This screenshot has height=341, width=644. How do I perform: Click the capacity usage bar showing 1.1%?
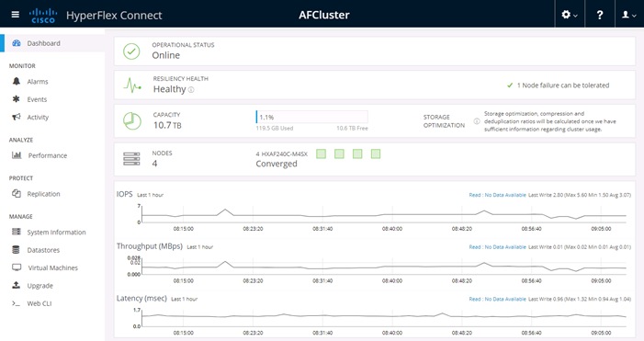point(311,117)
